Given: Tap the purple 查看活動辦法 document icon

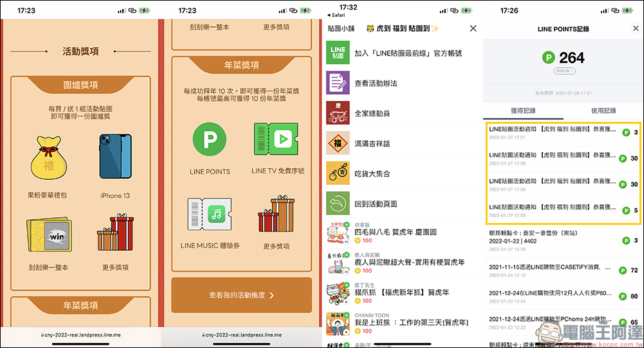Looking at the screenshot, I should [338, 82].
